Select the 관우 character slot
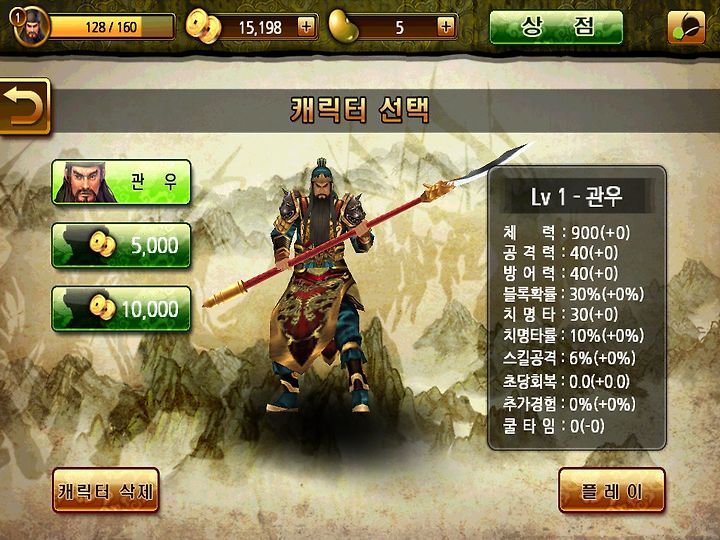Image resolution: width=720 pixels, height=540 pixels. (121, 182)
